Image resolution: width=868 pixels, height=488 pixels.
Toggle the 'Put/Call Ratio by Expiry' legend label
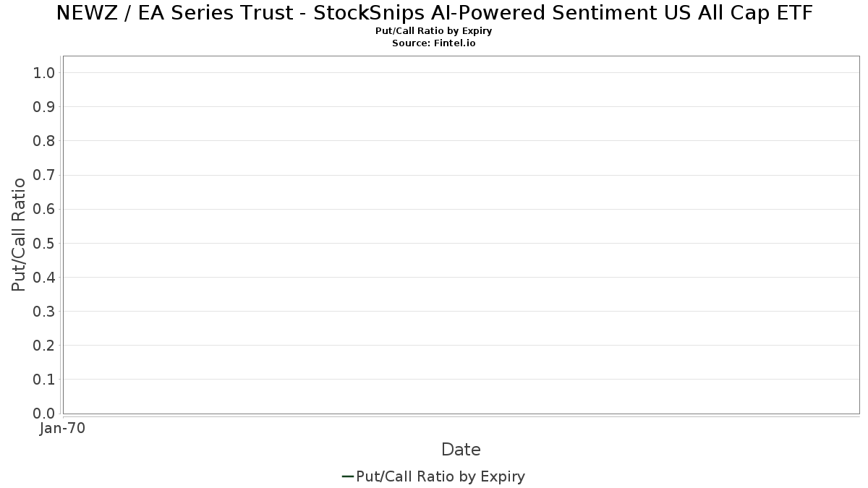(441, 476)
